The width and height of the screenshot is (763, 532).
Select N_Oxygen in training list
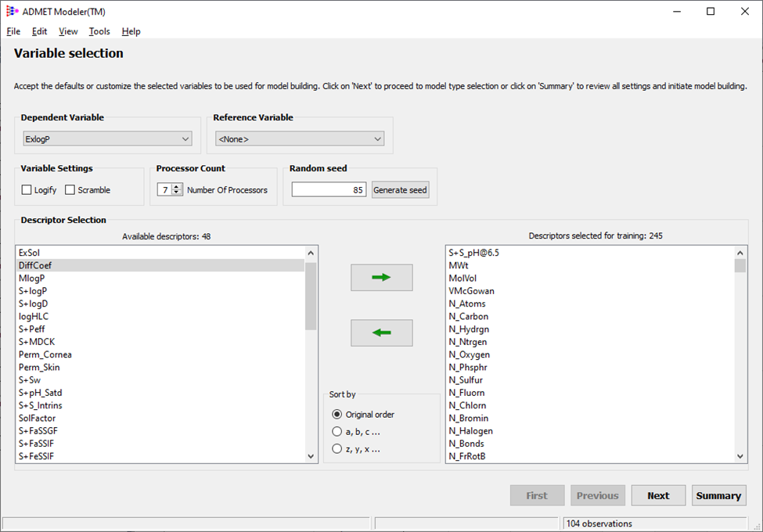(590, 354)
